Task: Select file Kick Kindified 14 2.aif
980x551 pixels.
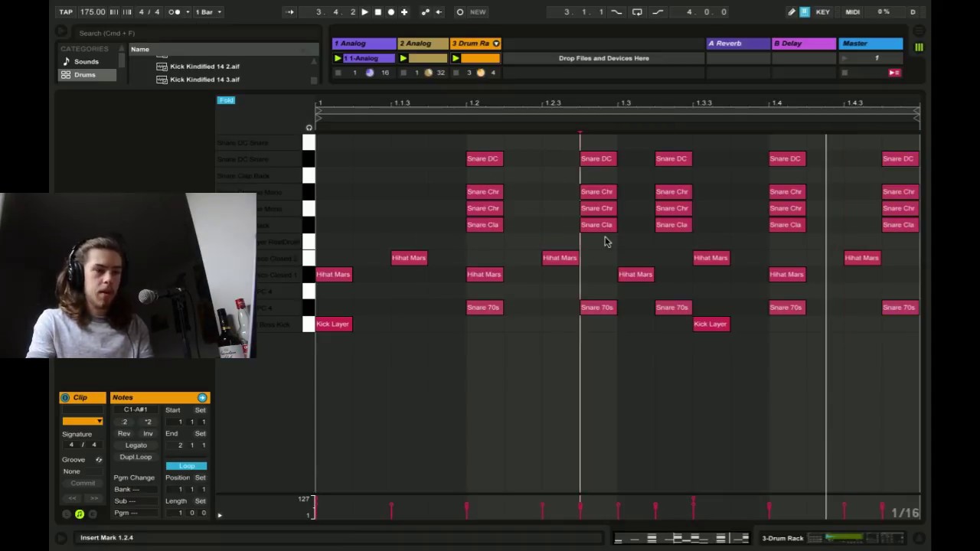Action: coord(204,67)
